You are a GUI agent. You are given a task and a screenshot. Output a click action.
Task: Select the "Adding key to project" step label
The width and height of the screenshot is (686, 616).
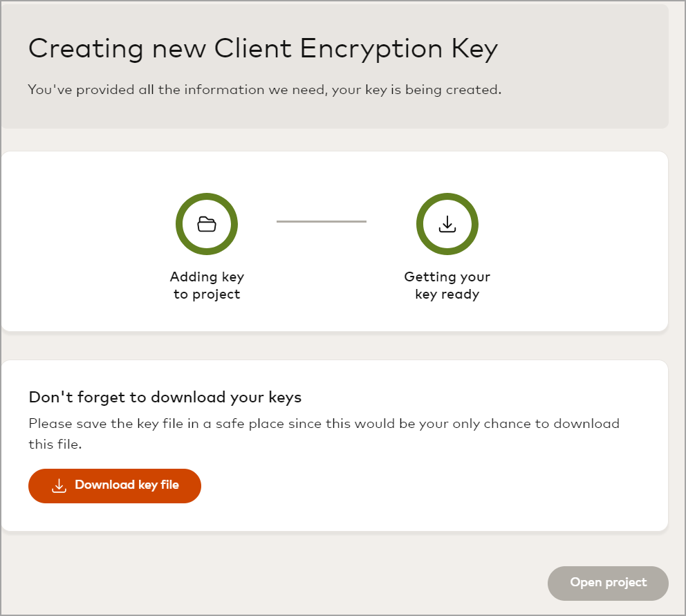pos(207,286)
